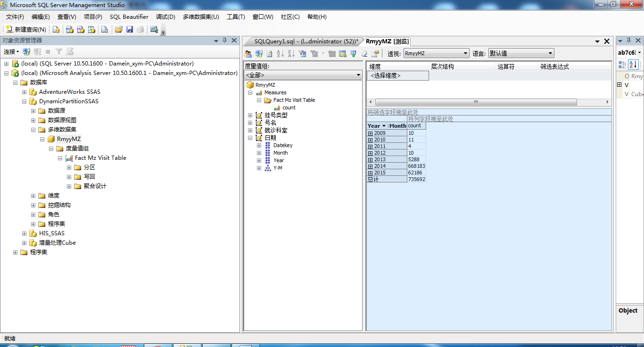The width and height of the screenshot is (644, 347).
Task: Click the table-with-star icon in browser toolbar
Action: pyautogui.click(x=343, y=53)
